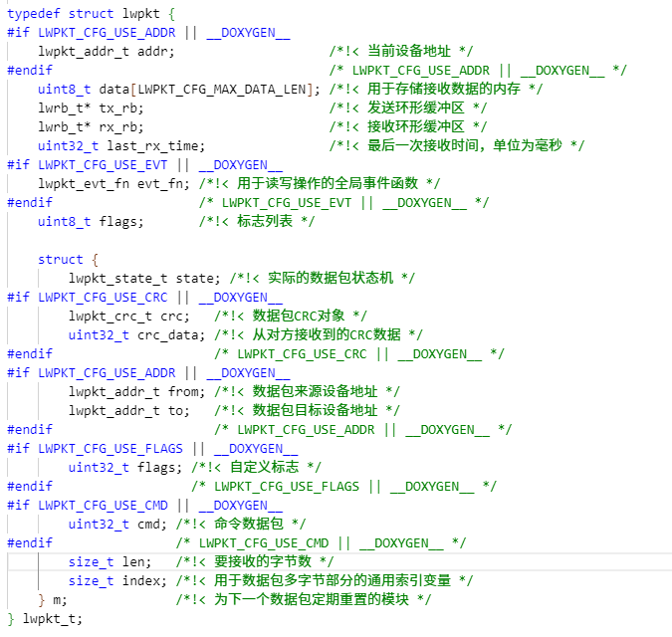Click comment '从对方接收到的CRC数据'
This screenshot has width=672, height=637.
[x=327, y=334]
